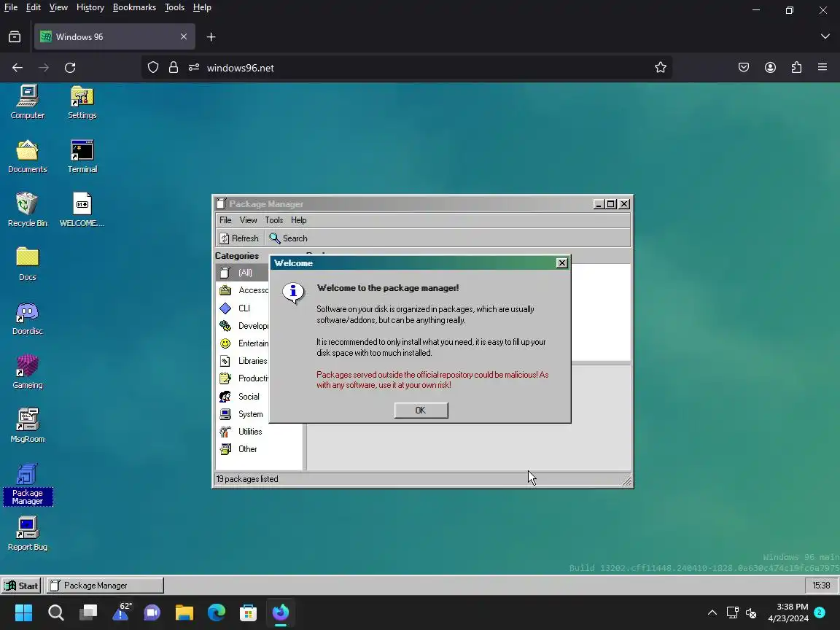840x630 pixels.
Task: Select the Entertainment category
Action: [243, 343]
